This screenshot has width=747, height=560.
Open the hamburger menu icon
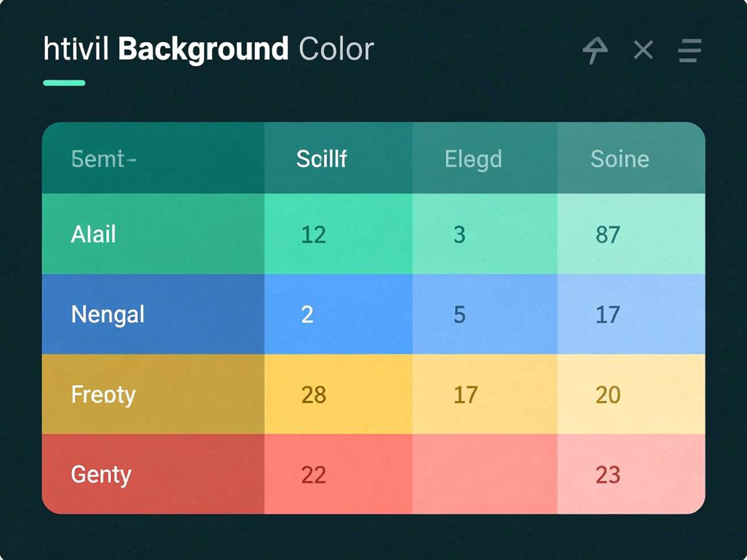coord(689,51)
